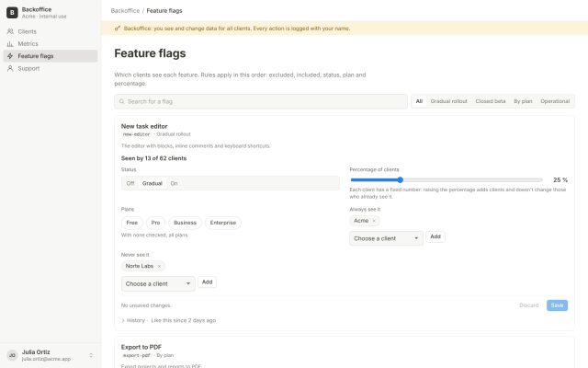Toggle the Business plan chip

pyautogui.click(x=185, y=223)
